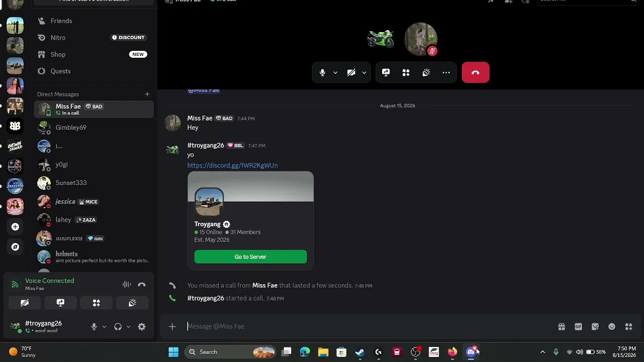
Task: Open File Explorer from the taskbar
Action: click(323, 352)
